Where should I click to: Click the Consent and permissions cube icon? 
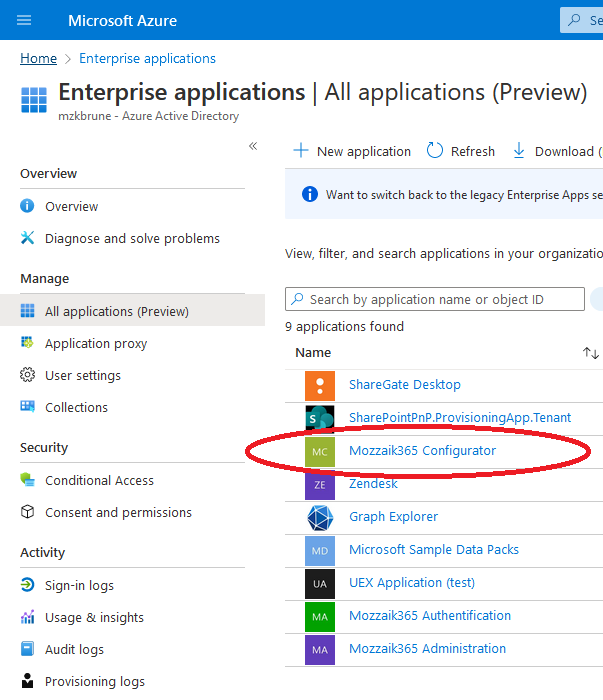point(27,512)
